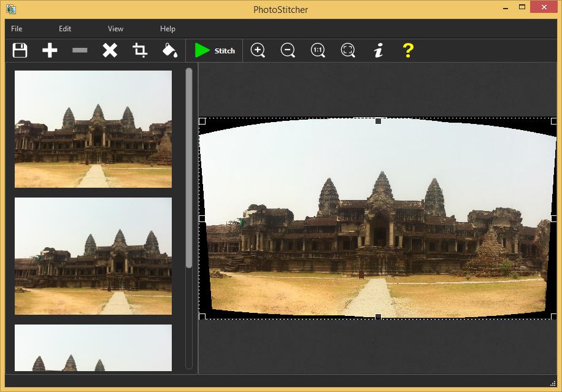This screenshot has height=392, width=562.
Task: Display image at 1:1 actual size
Action: click(317, 50)
